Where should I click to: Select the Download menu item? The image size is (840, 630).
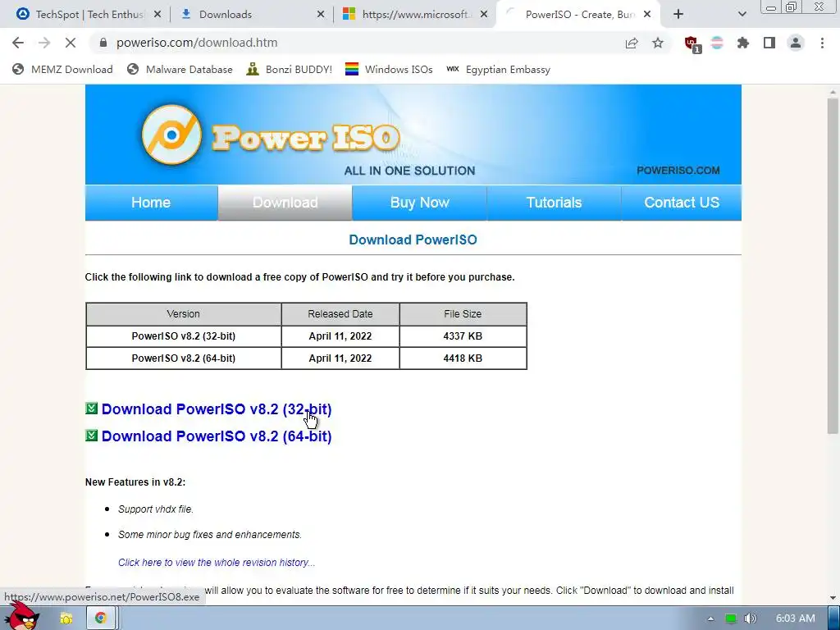285,203
